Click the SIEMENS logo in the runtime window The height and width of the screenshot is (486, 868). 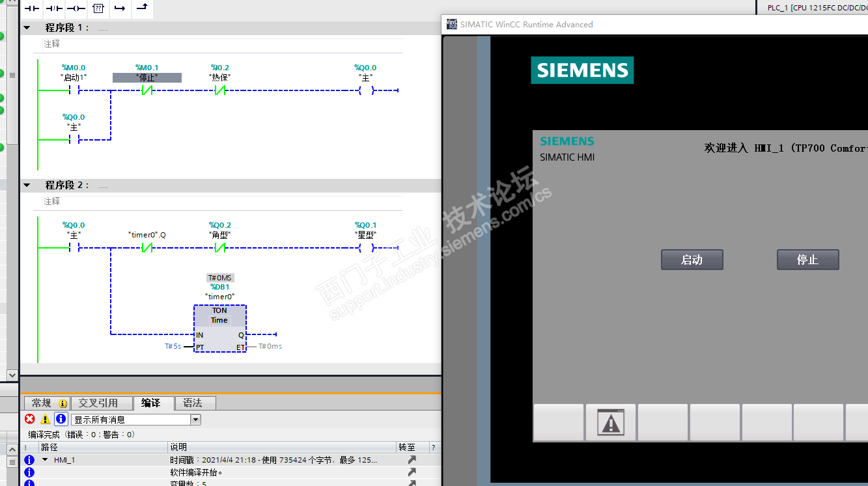click(x=582, y=70)
